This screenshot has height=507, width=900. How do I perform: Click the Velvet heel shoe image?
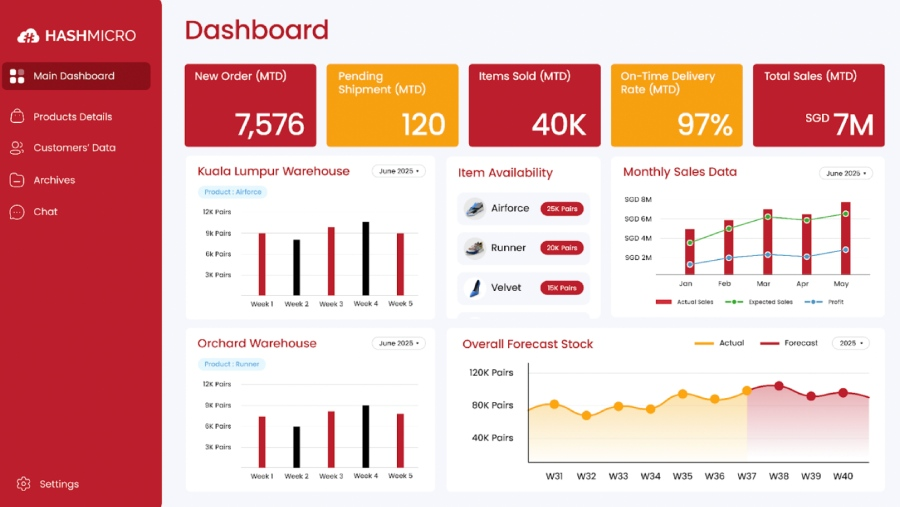pos(475,288)
